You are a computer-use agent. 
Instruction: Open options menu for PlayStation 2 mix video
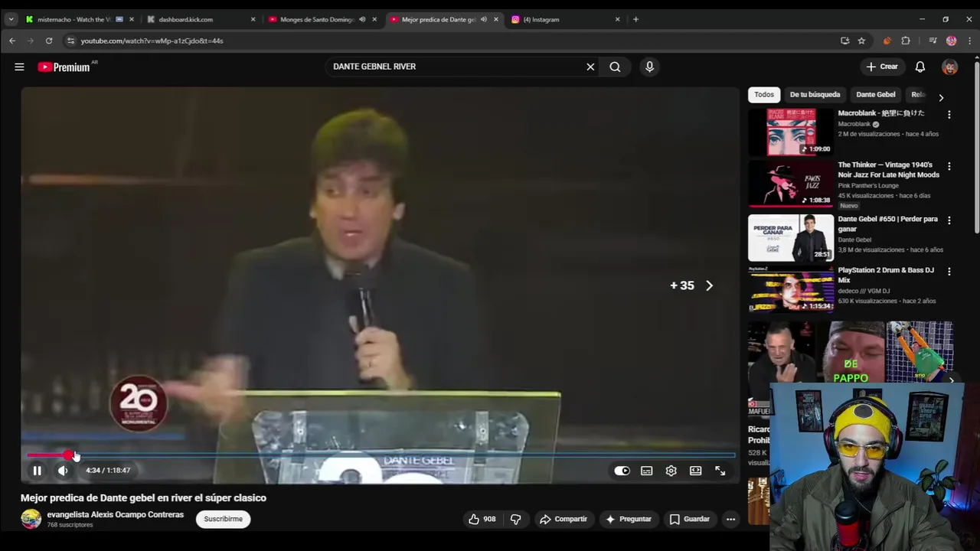[x=949, y=272]
